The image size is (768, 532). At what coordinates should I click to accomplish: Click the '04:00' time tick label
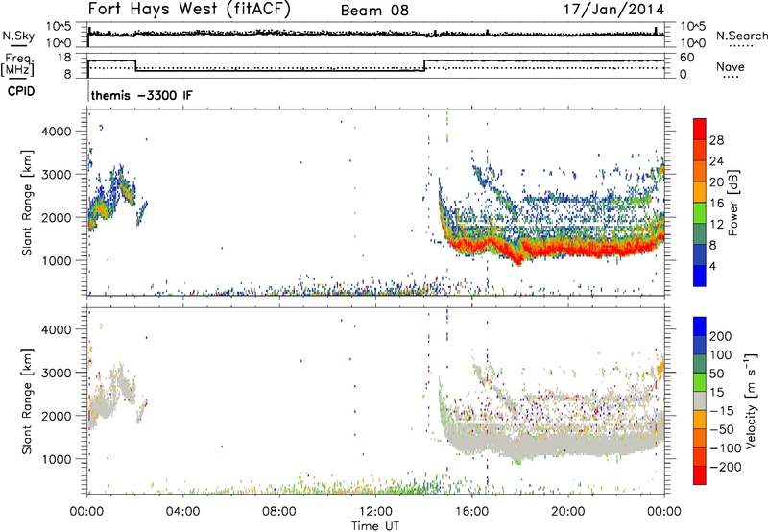[182, 512]
